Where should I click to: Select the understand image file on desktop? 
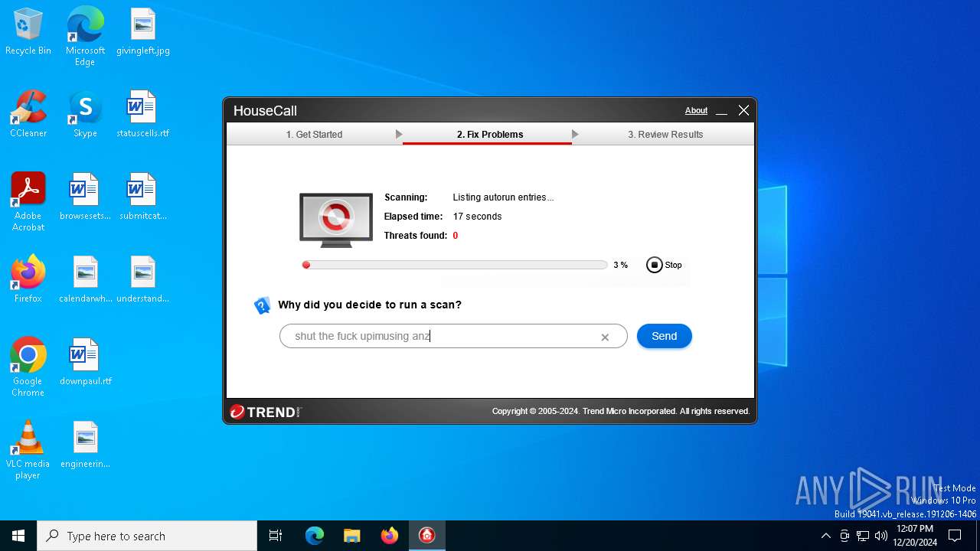(x=142, y=280)
